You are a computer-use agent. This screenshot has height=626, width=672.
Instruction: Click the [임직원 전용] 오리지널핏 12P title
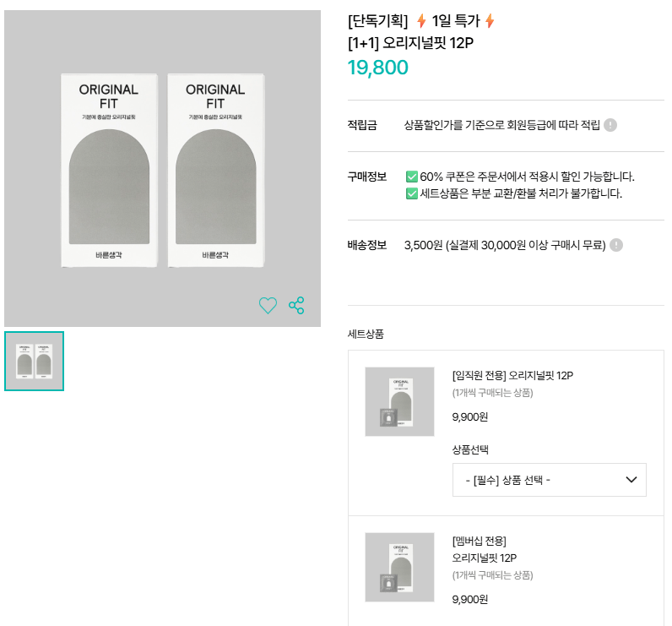pos(512,376)
